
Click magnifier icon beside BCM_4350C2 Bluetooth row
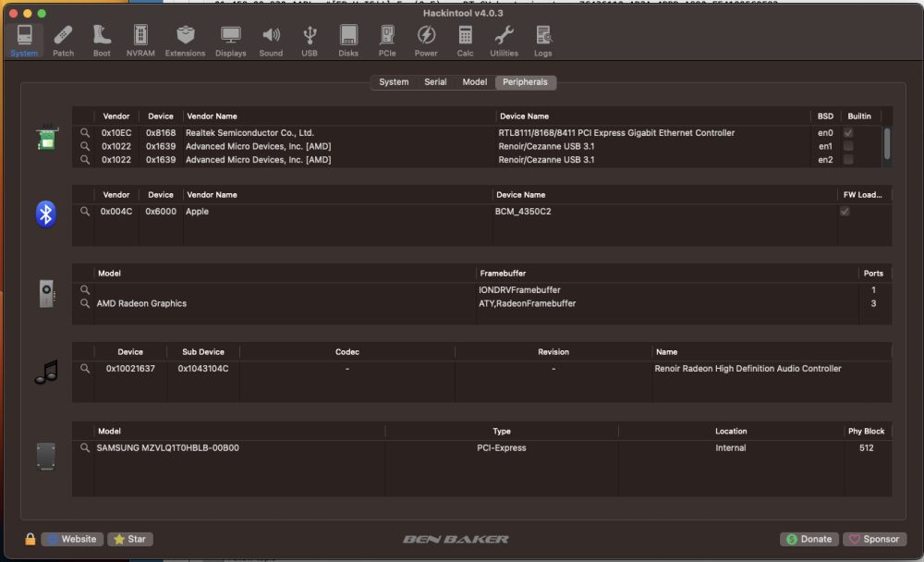pyautogui.click(x=85, y=211)
